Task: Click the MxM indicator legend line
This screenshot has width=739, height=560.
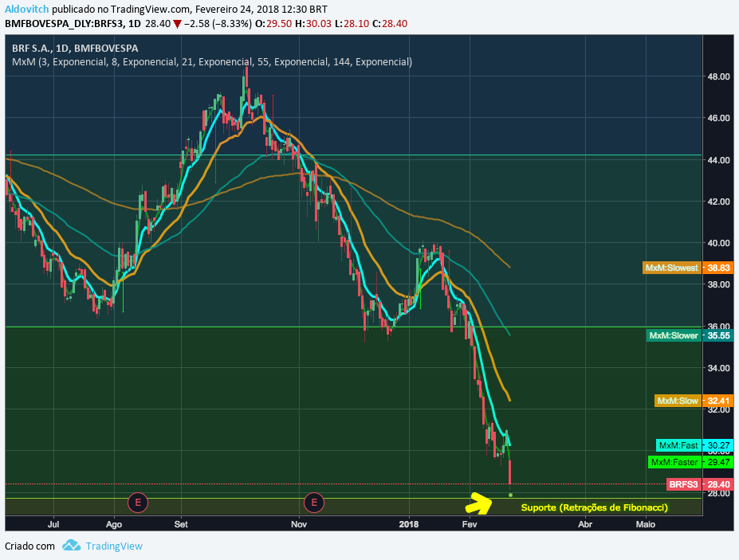Action: (x=212, y=61)
